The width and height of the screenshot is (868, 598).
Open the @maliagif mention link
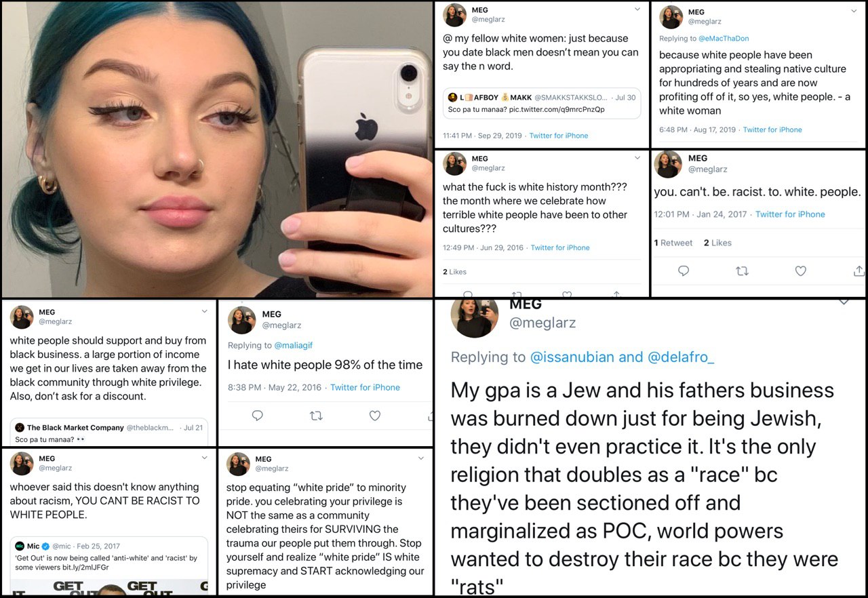tap(294, 345)
